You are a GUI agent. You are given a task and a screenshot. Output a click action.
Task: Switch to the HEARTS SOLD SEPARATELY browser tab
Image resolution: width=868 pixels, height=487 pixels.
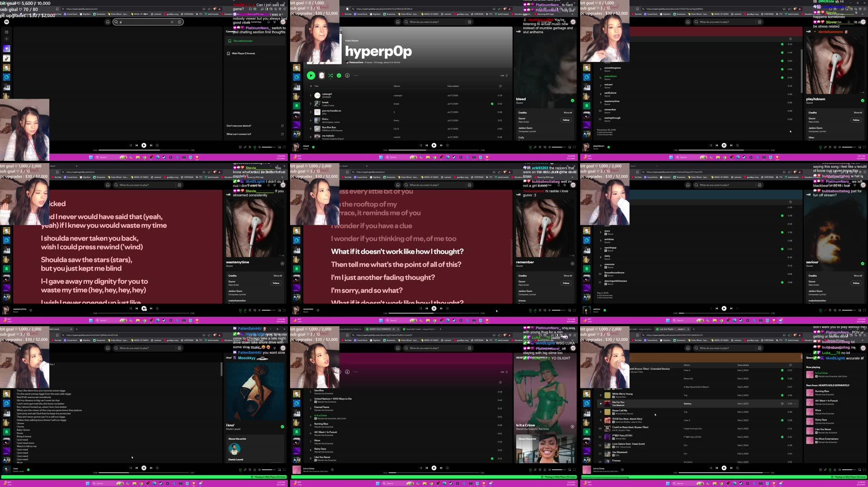coord(381,329)
